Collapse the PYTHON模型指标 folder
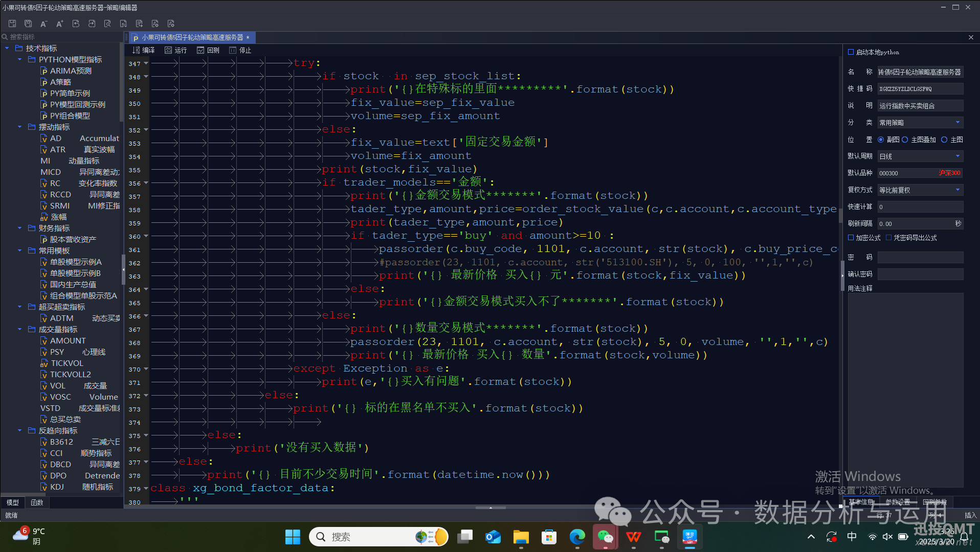 coord(20,59)
